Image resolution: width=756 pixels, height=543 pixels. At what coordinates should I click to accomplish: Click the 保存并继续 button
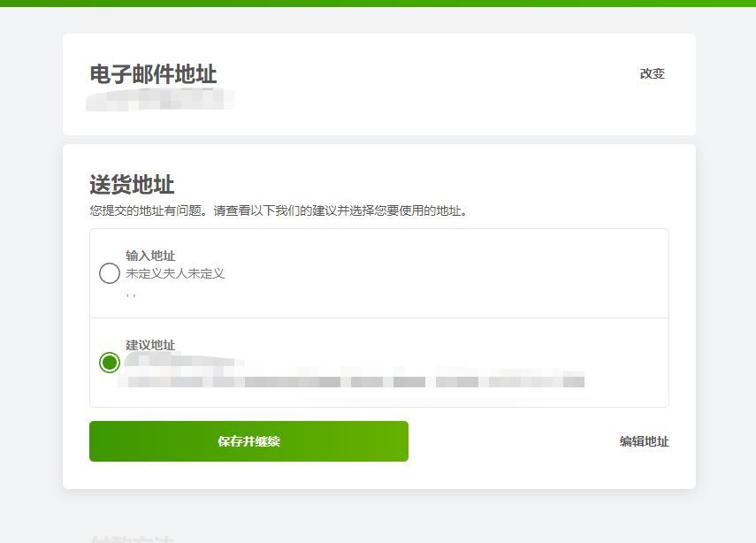[248, 441]
